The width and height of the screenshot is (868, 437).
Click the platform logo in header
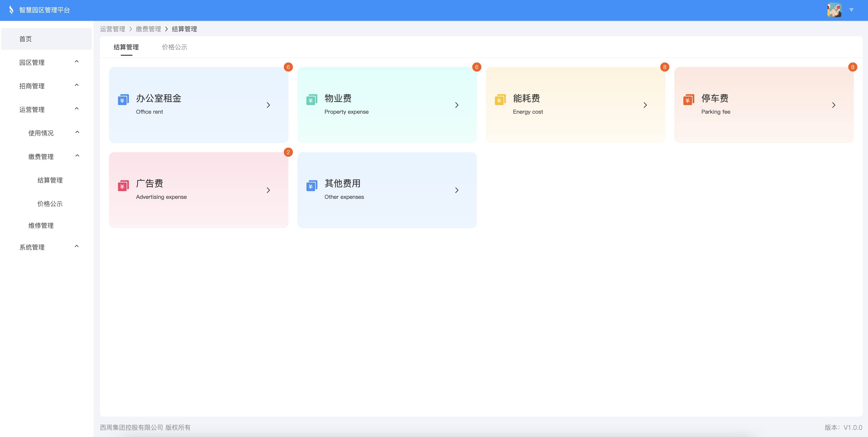coord(12,10)
